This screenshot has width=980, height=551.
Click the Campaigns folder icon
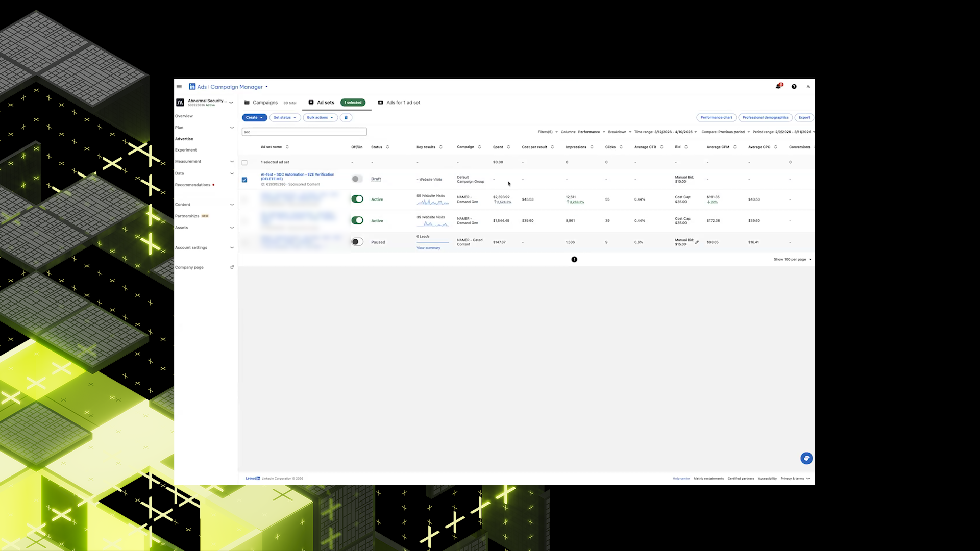(x=247, y=103)
